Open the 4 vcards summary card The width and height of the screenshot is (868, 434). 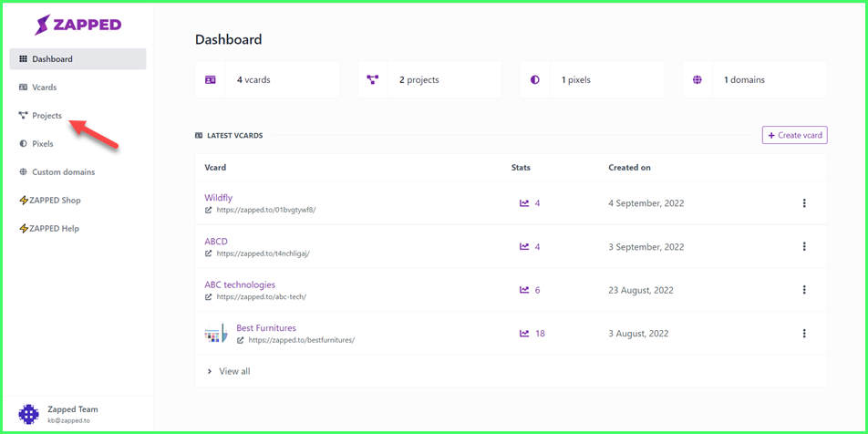point(267,79)
